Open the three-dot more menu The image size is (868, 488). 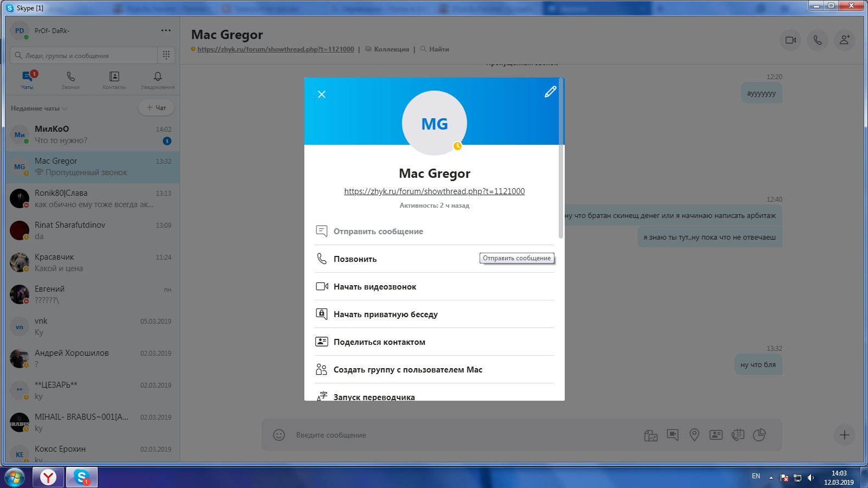tap(166, 30)
